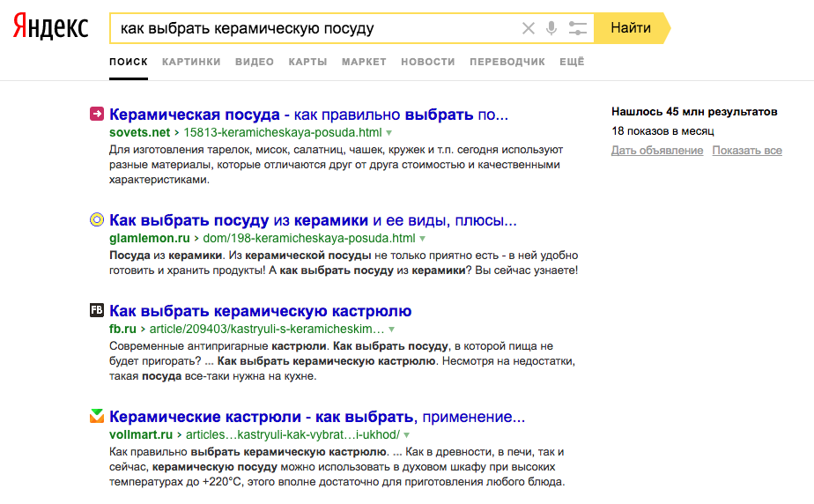Switch to the Видео tab
Viewport: 814px width, 504px height.
tap(255, 62)
